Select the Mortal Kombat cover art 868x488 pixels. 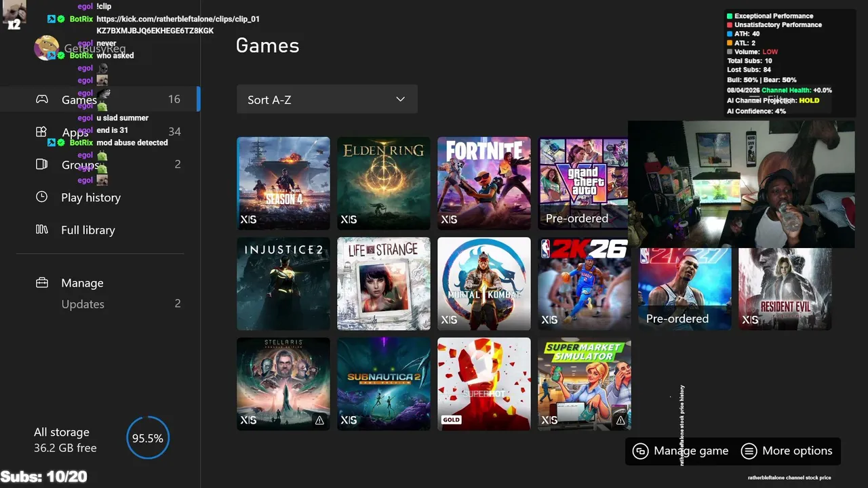pyautogui.click(x=484, y=283)
